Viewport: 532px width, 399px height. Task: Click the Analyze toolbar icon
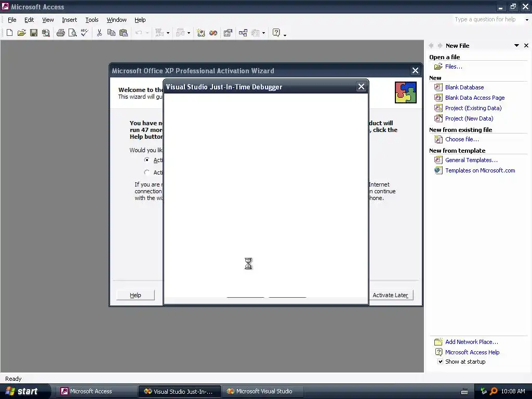point(180,33)
